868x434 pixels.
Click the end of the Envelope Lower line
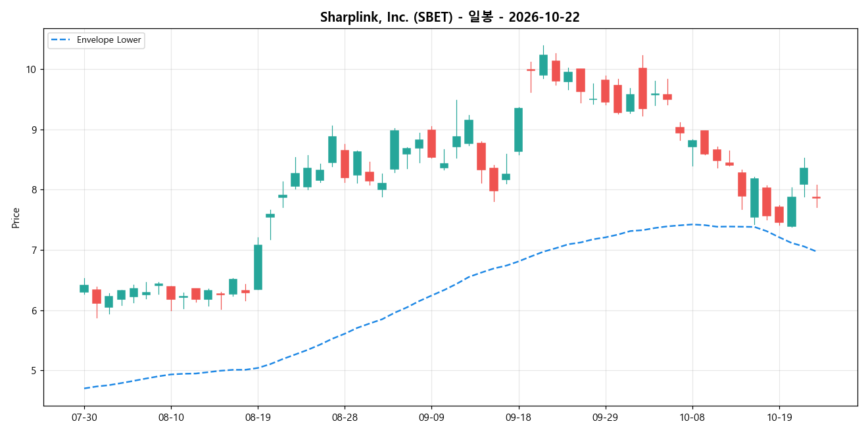(816, 251)
